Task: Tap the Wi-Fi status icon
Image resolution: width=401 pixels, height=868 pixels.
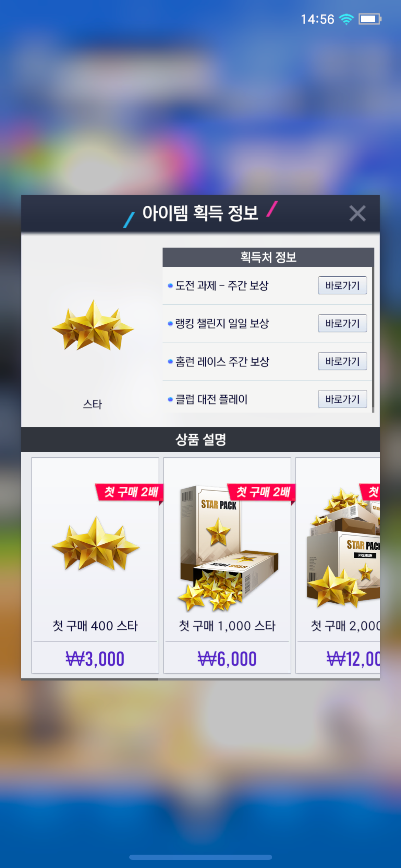Action: click(347, 19)
